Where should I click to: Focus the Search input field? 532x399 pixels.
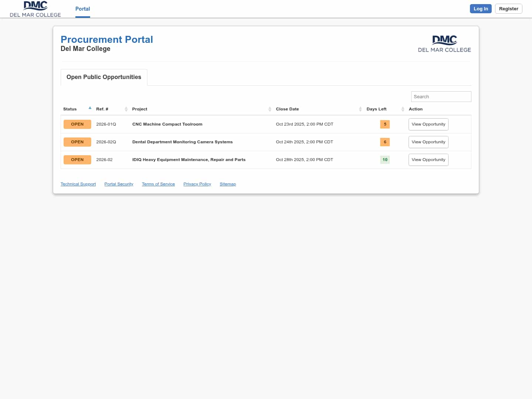pyautogui.click(x=441, y=96)
